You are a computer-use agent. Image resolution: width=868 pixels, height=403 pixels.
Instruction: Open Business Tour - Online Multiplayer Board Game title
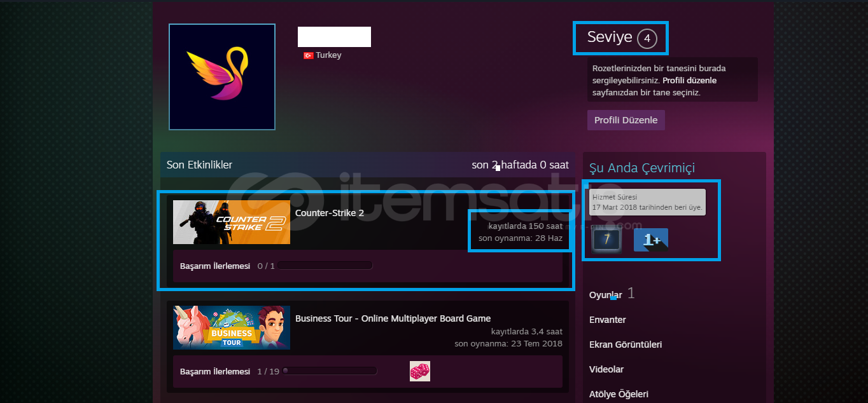point(393,318)
